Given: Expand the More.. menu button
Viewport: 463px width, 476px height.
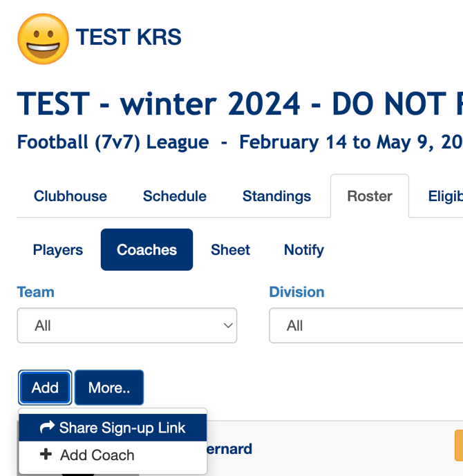Looking at the screenshot, I should (109, 388).
